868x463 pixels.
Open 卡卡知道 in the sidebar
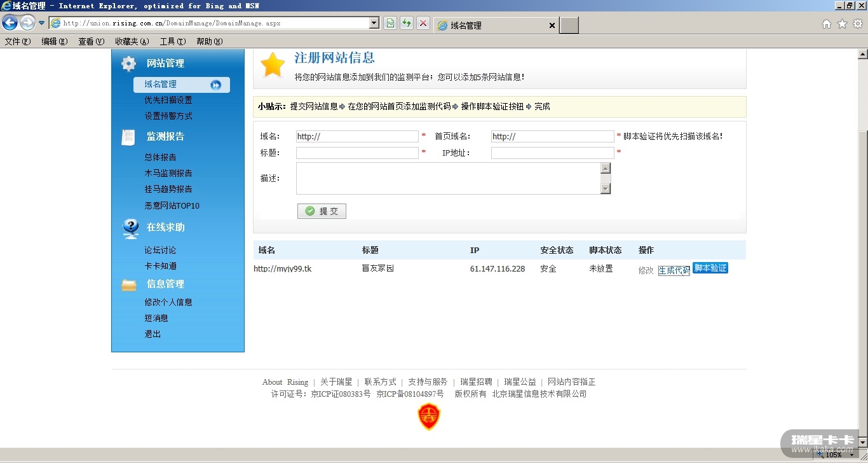click(160, 266)
